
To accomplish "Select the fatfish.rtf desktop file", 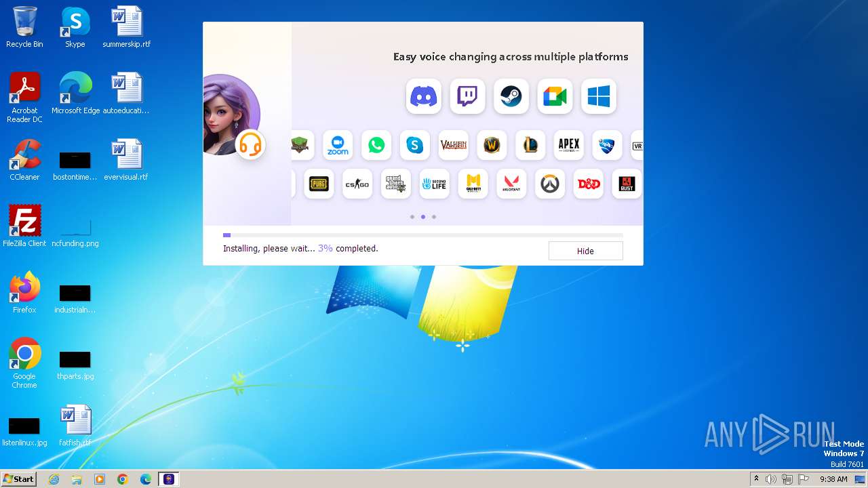I will (75, 426).
